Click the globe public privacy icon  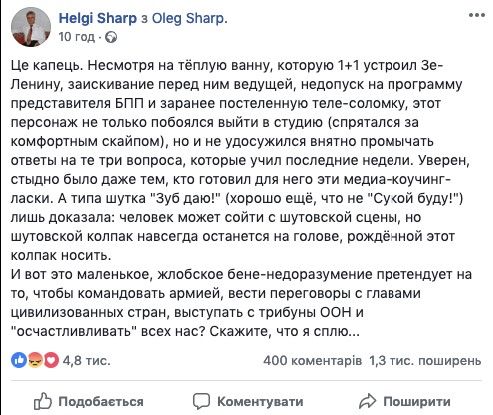(x=111, y=37)
